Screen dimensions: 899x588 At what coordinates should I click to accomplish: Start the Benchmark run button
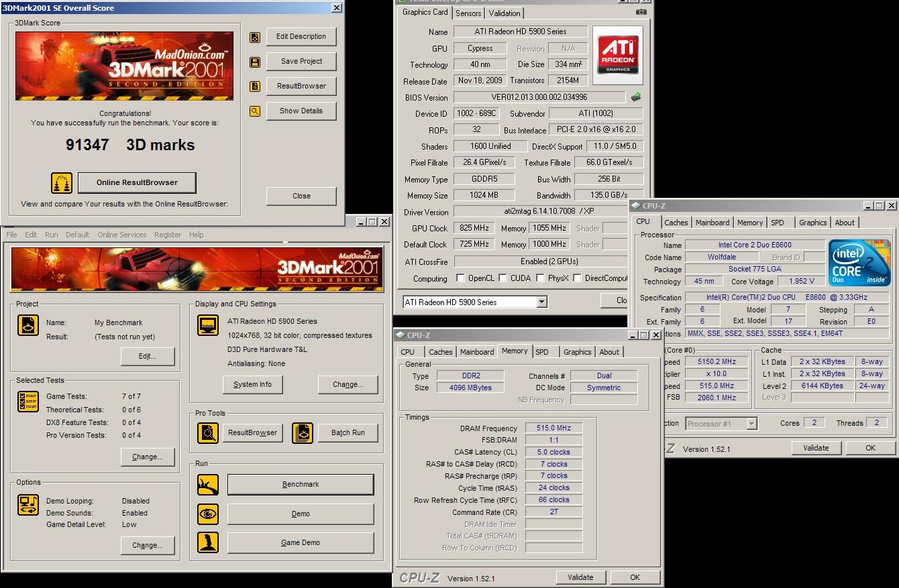[x=301, y=484]
